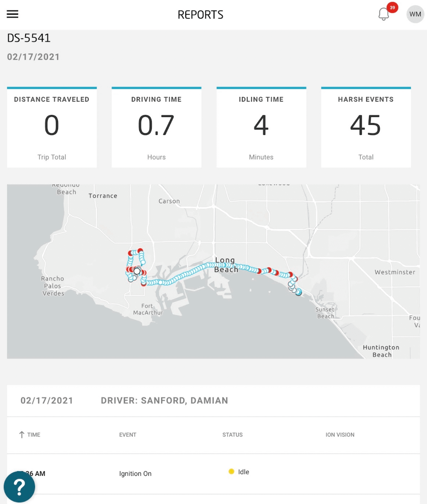This screenshot has width=427, height=504.
Task: Click the 02/17/2021 date under DS-5541
Action: [33, 57]
